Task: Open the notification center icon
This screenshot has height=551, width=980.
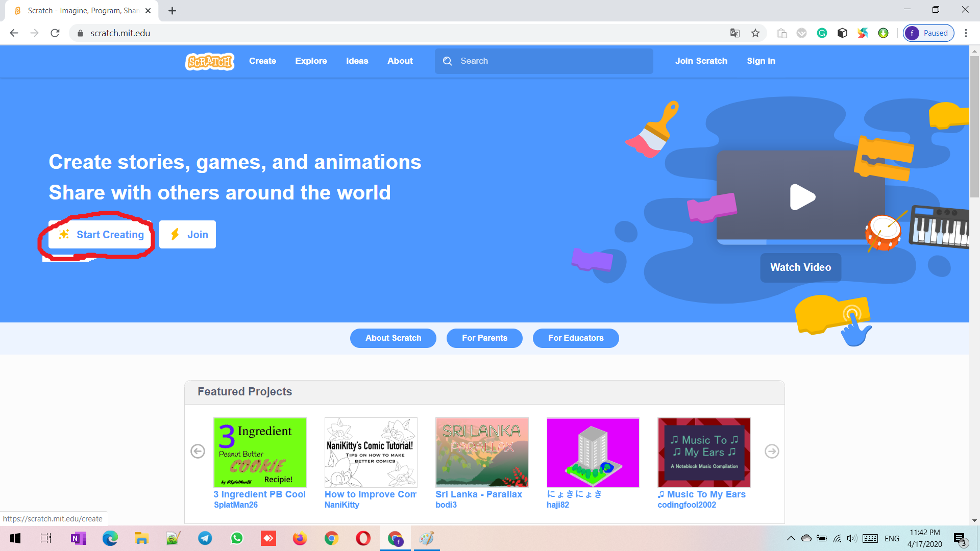Action: (960, 539)
